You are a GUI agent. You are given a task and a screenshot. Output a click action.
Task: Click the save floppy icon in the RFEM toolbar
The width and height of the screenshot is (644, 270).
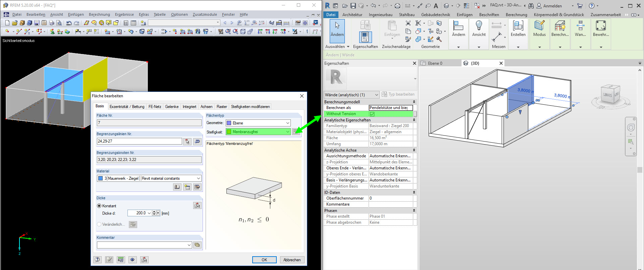[x=37, y=23]
